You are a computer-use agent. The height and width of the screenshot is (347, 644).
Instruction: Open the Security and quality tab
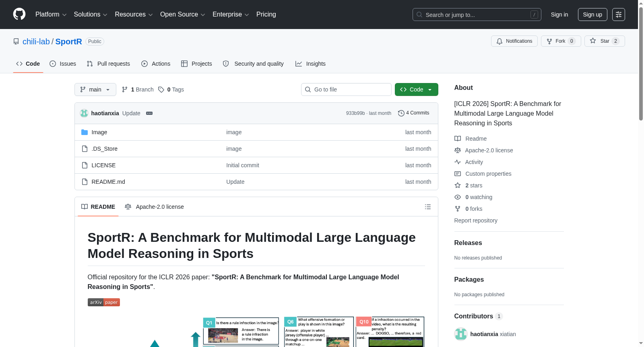coord(253,64)
